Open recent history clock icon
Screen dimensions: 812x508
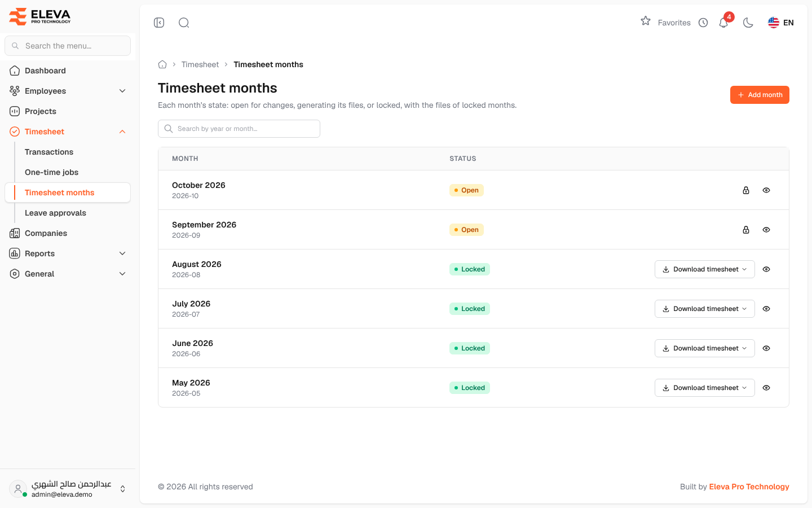[x=703, y=23]
